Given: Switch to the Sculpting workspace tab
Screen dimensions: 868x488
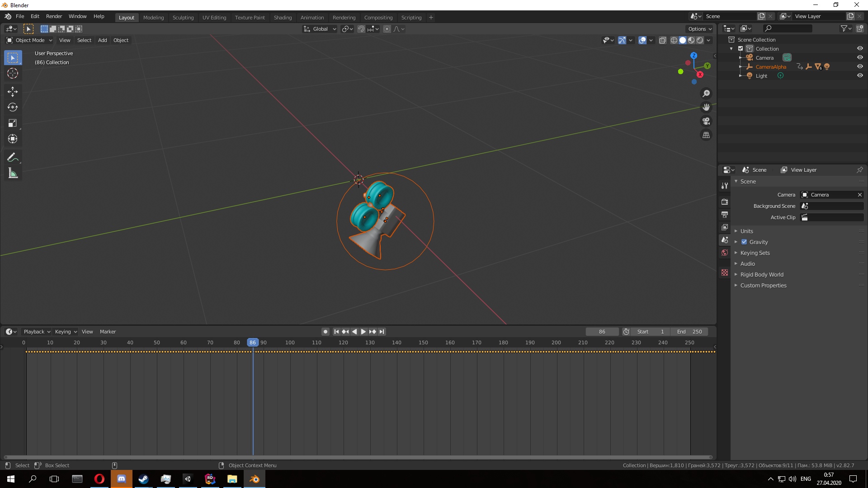Looking at the screenshot, I should point(183,18).
